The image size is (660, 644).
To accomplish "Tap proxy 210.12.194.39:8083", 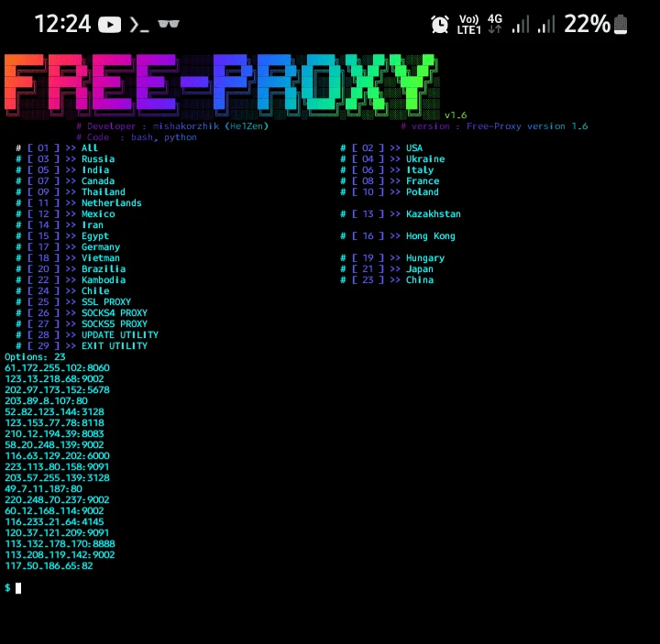I will (54, 433).
